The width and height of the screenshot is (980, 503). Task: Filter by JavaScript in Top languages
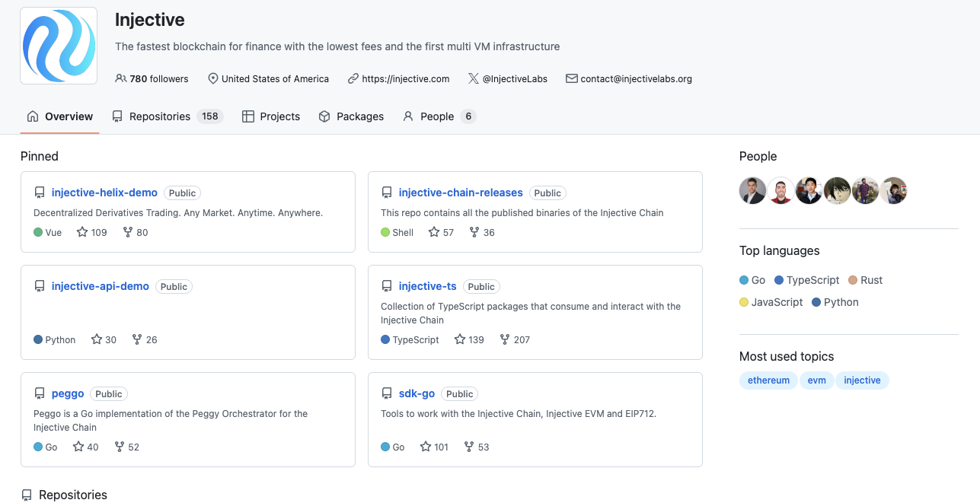pyautogui.click(x=771, y=302)
